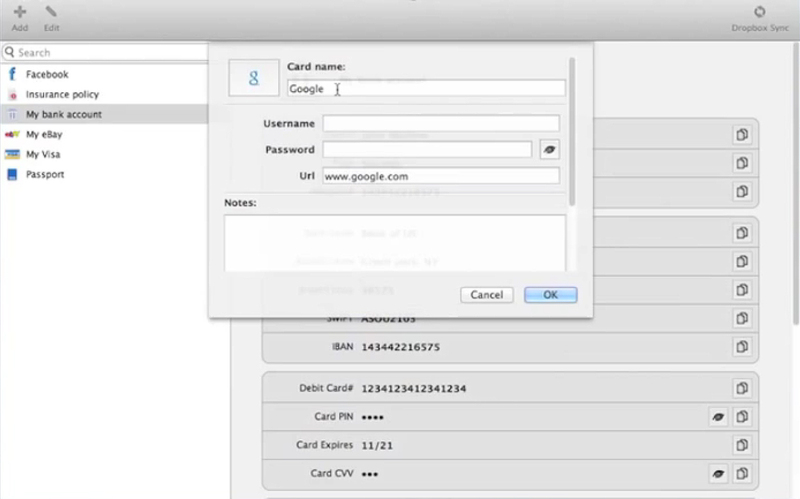
Task: Open the Passport entry
Action: [x=104, y=174]
